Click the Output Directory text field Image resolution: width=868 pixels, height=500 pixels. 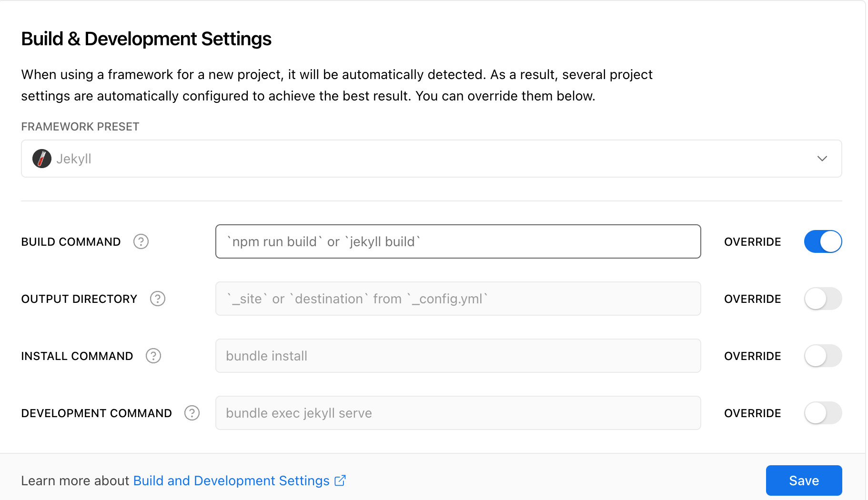[x=458, y=299]
